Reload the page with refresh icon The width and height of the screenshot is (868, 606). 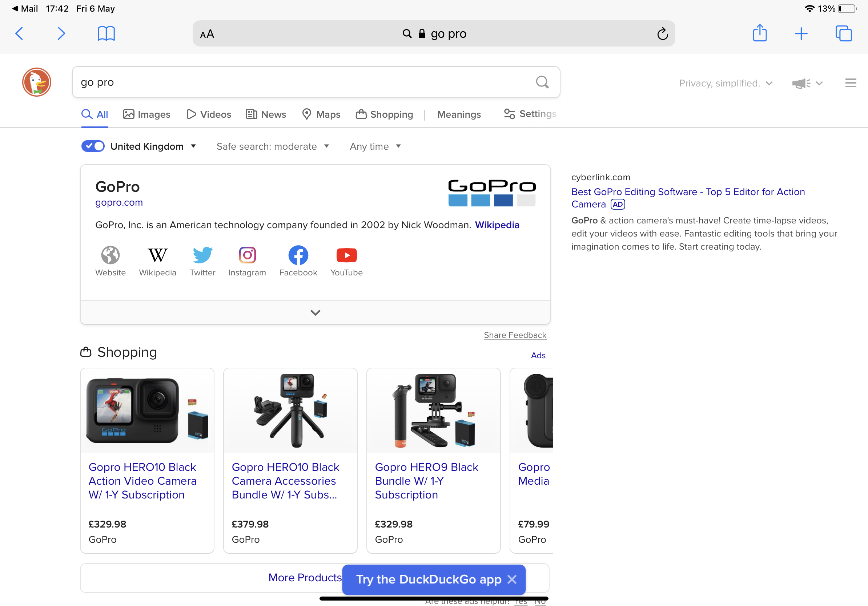(x=662, y=34)
